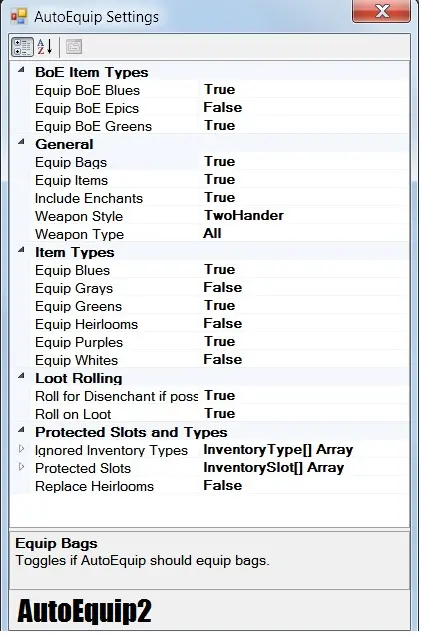This screenshot has height=635, width=421.
Task: Close the AutoEquip Settings window
Action: (381, 11)
